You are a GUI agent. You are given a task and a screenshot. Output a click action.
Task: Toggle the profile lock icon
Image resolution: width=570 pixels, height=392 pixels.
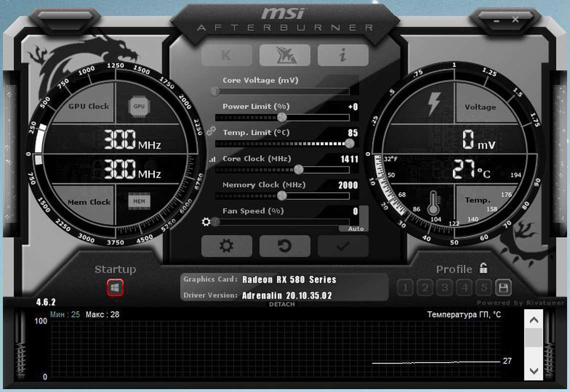pyautogui.click(x=483, y=268)
